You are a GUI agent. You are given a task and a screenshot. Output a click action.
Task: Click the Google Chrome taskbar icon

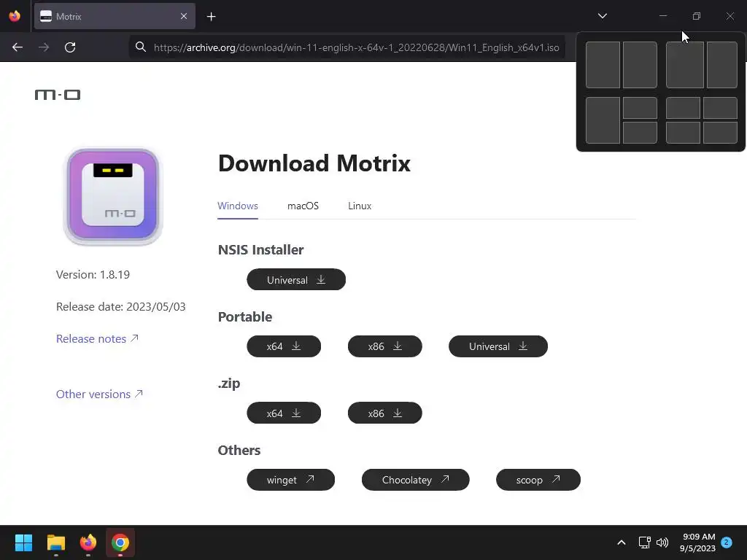pos(120,542)
